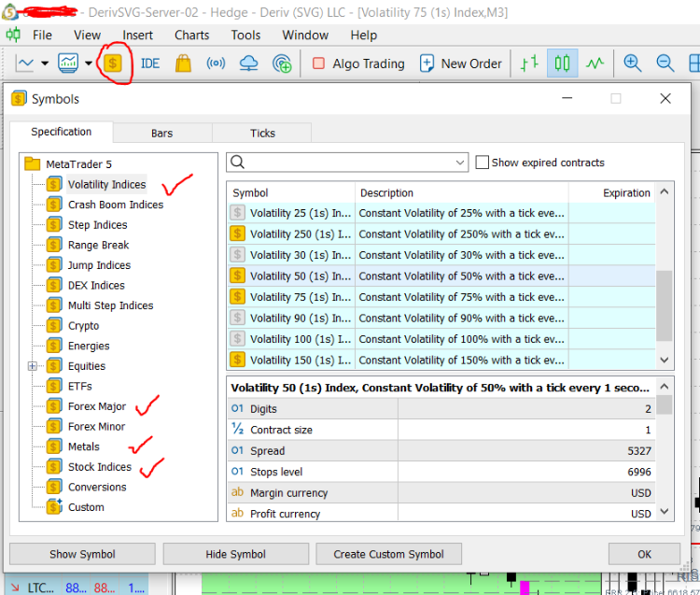Open the IDE MetaEditor icon
Viewport: 700px width, 595px height.
pyautogui.click(x=150, y=64)
